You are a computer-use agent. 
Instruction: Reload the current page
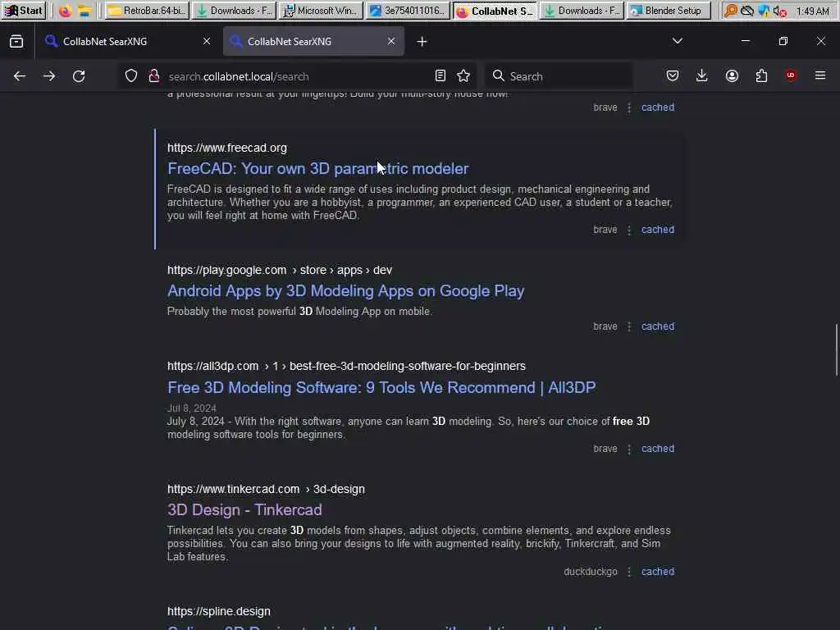pyautogui.click(x=79, y=76)
